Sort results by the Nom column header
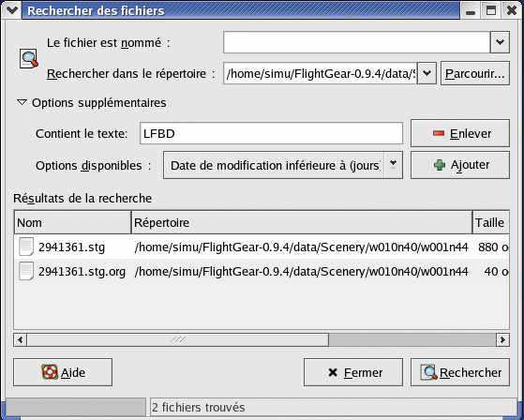Viewport: 524px width, 420px height. pos(72,222)
